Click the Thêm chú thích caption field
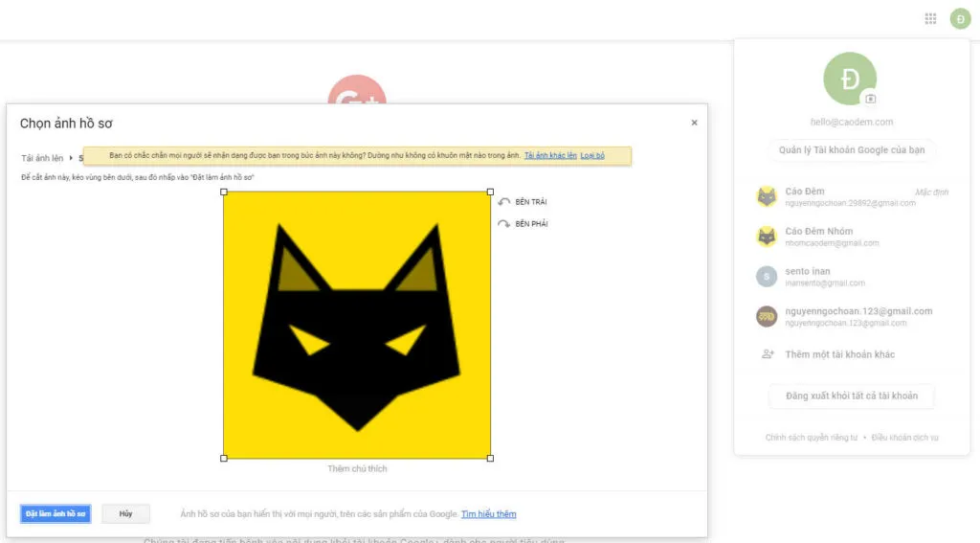980x543 pixels. pos(357,469)
